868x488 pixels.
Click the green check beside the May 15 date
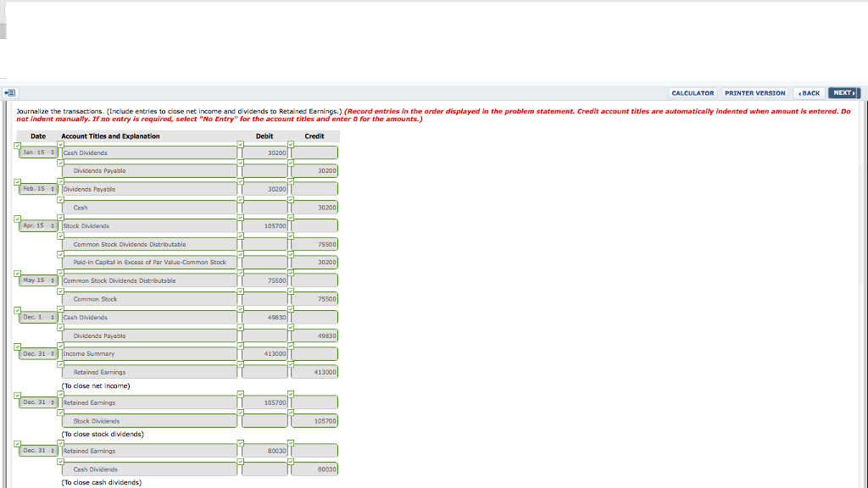(x=17, y=274)
